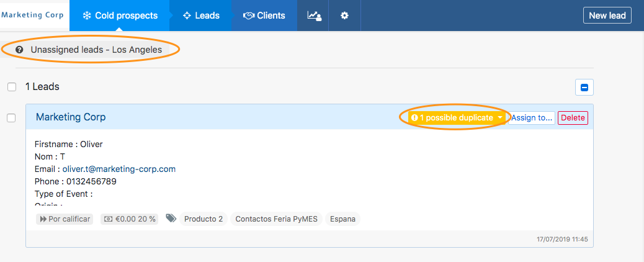
Task: Click the €0.00 20 % amount badge
Action: [x=130, y=219]
